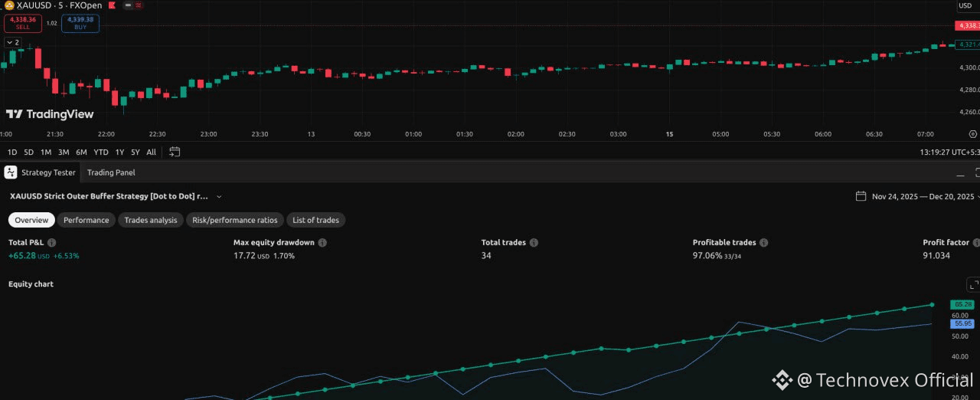Open the strategy name dropdown

pos(219,196)
